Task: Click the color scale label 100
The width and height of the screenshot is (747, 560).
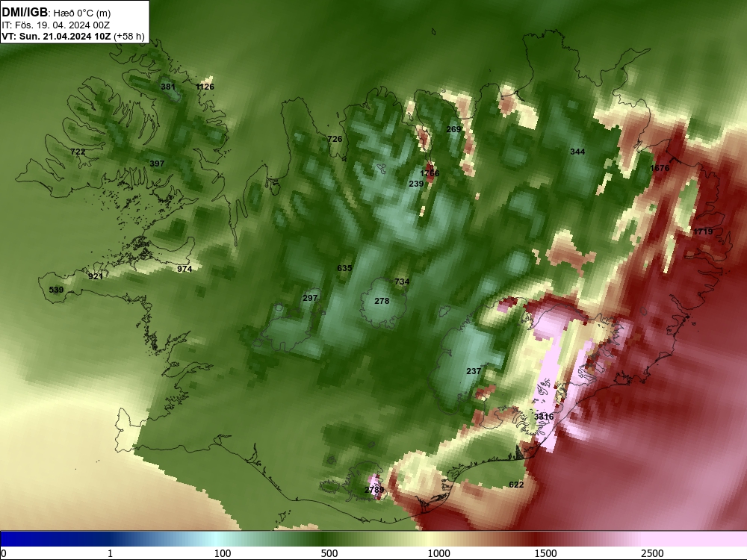Action: coord(222,553)
